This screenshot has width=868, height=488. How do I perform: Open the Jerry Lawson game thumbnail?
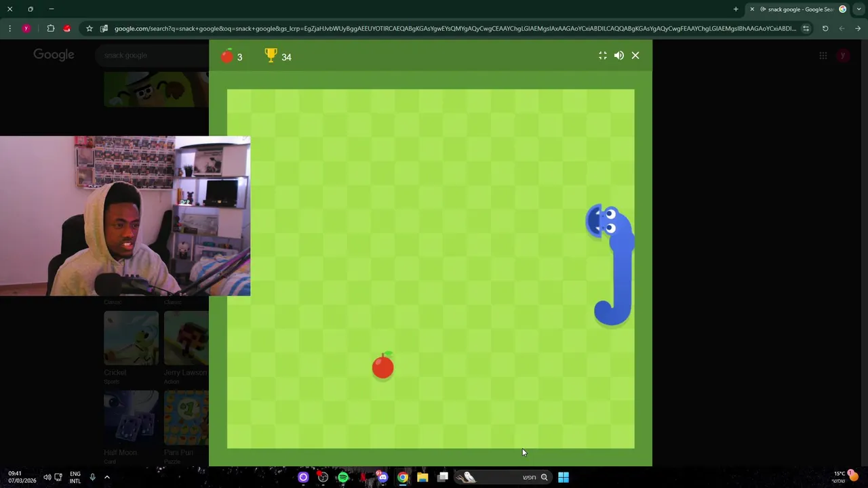pyautogui.click(x=186, y=338)
